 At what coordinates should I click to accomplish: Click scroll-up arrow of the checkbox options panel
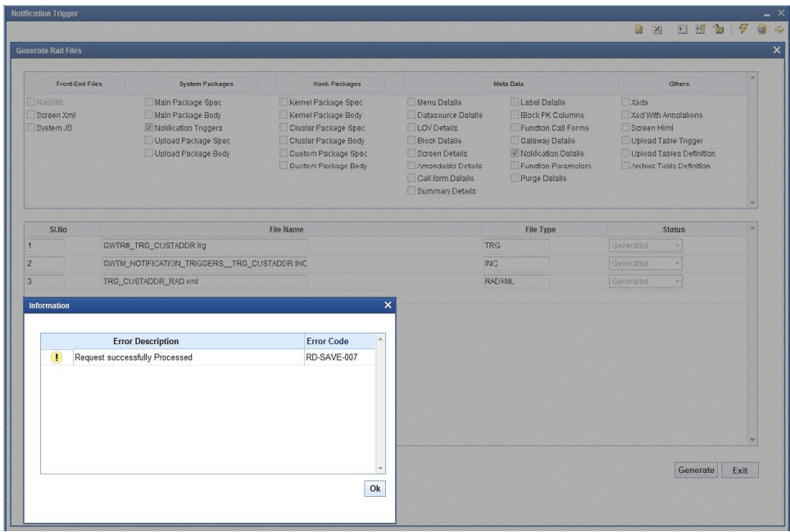point(752,78)
